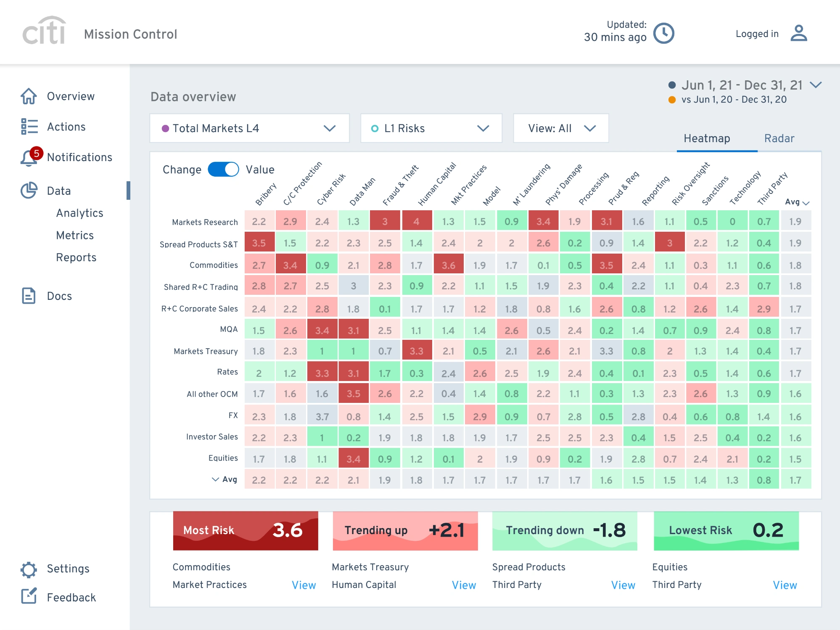Image resolution: width=840 pixels, height=630 pixels.
Task: Open the Settings gear icon
Action: click(x=29, y=569)
